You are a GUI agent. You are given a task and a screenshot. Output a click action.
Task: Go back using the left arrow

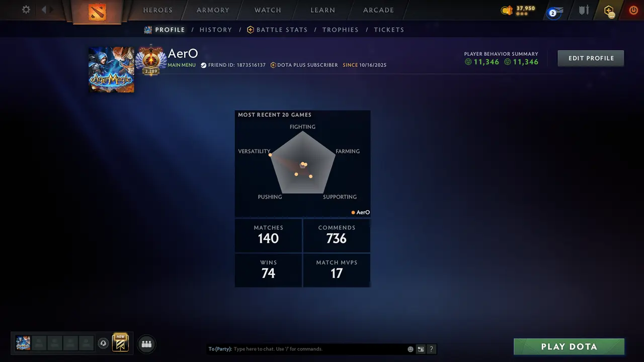44,10
